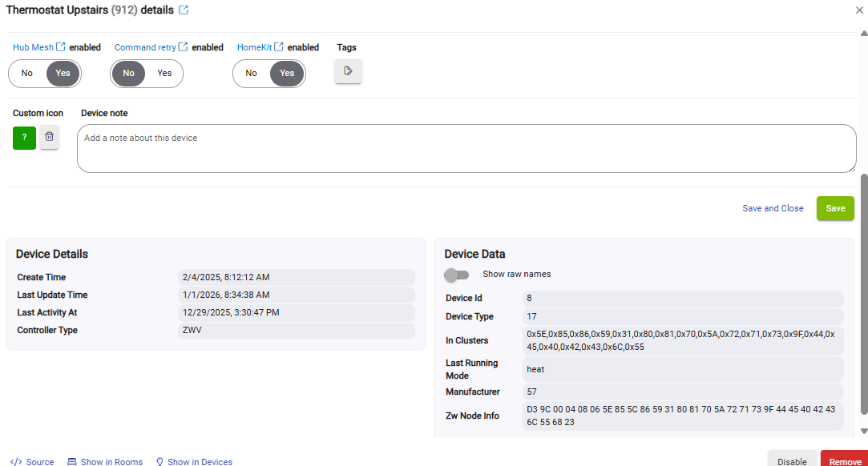Open the Tags edit icon button
The image size is (868, 466).
(x=348, y=71)
